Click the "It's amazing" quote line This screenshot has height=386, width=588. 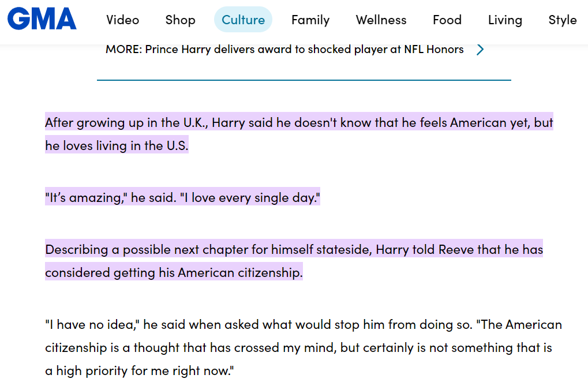[x=182, y=198]
